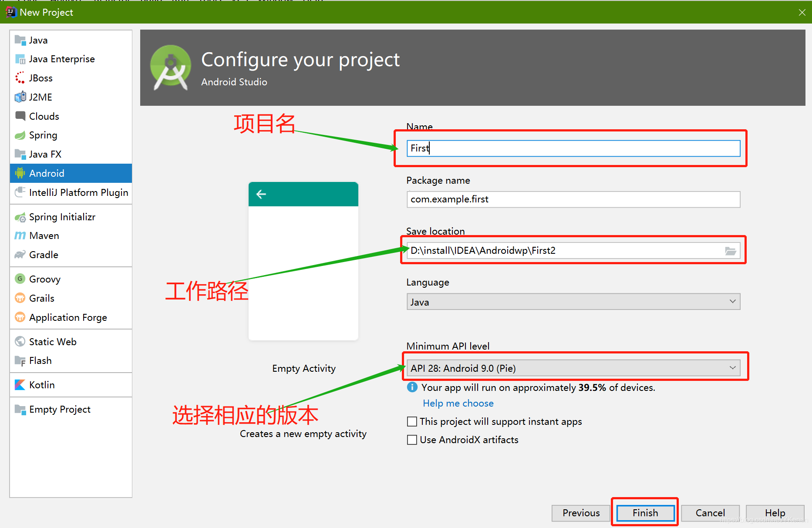This screenshot has width=812, height=528.
Task: Click the Cancel button
Action: click(x=710, y=513)
